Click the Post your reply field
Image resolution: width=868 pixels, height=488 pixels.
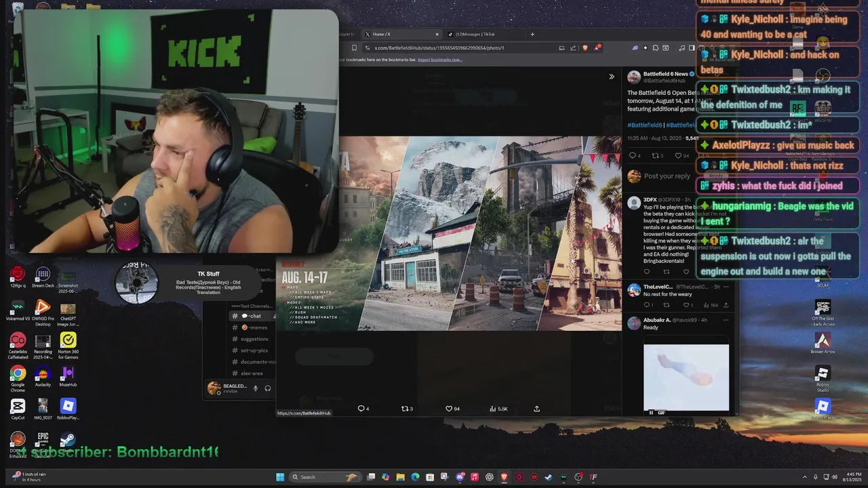click(x=667, y=176)
